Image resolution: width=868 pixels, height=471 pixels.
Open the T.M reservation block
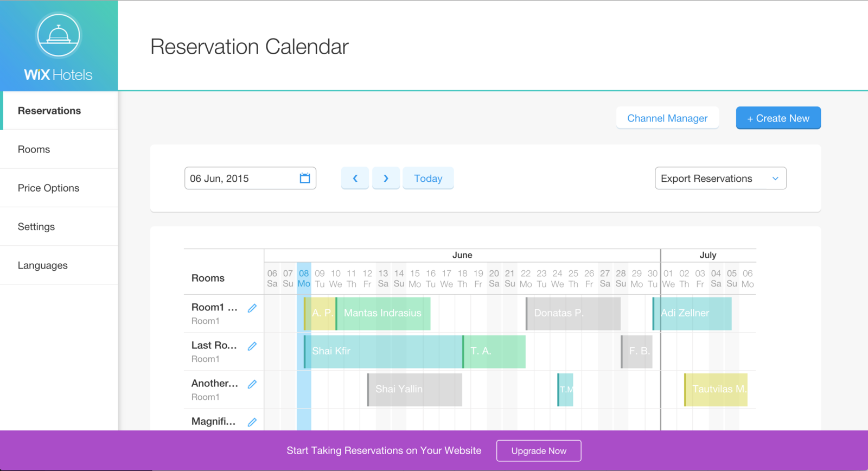point(565,390)
